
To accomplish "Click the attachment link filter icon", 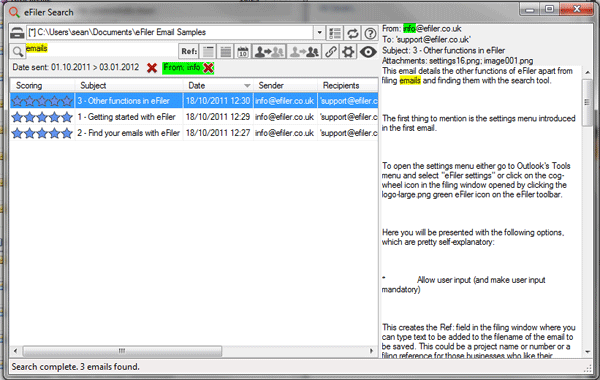I will (331, 51).
